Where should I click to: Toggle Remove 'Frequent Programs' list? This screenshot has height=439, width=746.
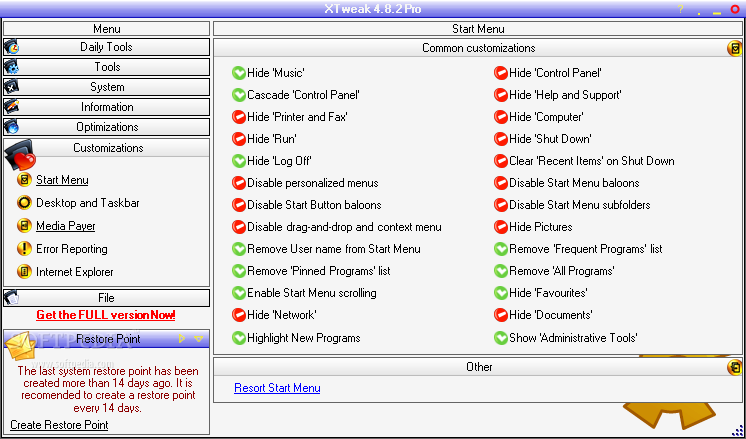501,249
